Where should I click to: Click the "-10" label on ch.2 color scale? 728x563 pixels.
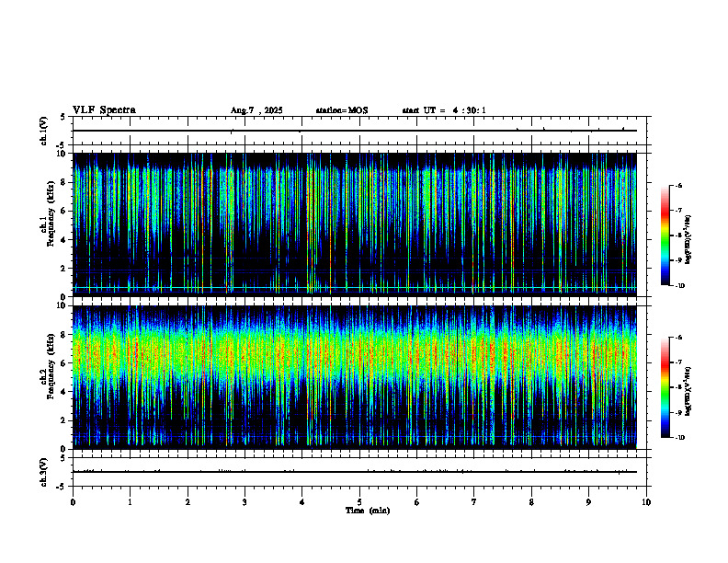(x=679, y=438)
